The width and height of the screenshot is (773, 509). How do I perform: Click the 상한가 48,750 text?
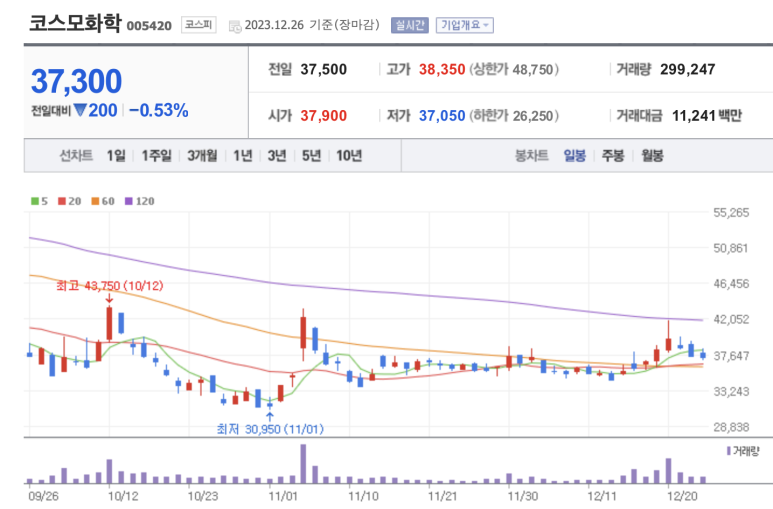(514, 70)
